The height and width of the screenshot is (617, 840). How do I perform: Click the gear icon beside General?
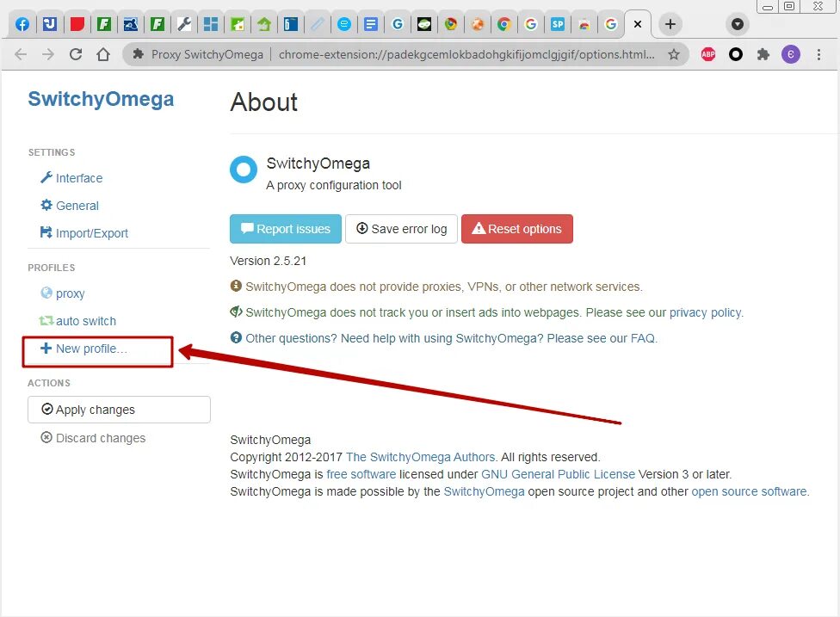pos(46,205)
